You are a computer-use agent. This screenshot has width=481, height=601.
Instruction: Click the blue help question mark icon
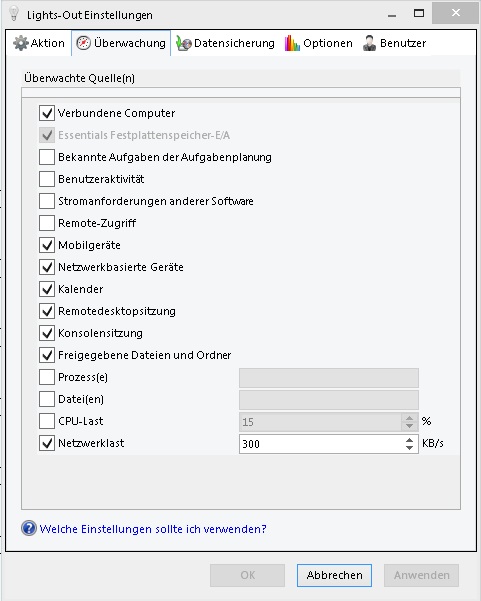29,529
